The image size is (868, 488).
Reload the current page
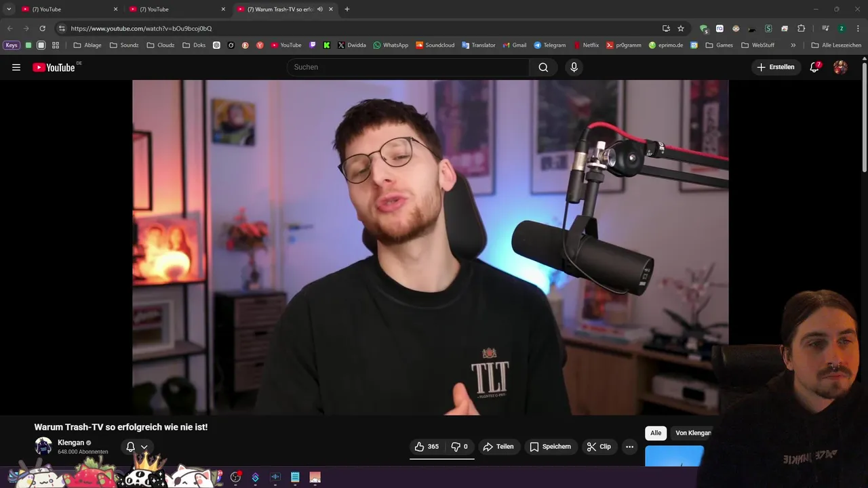(x=42, y=28)
